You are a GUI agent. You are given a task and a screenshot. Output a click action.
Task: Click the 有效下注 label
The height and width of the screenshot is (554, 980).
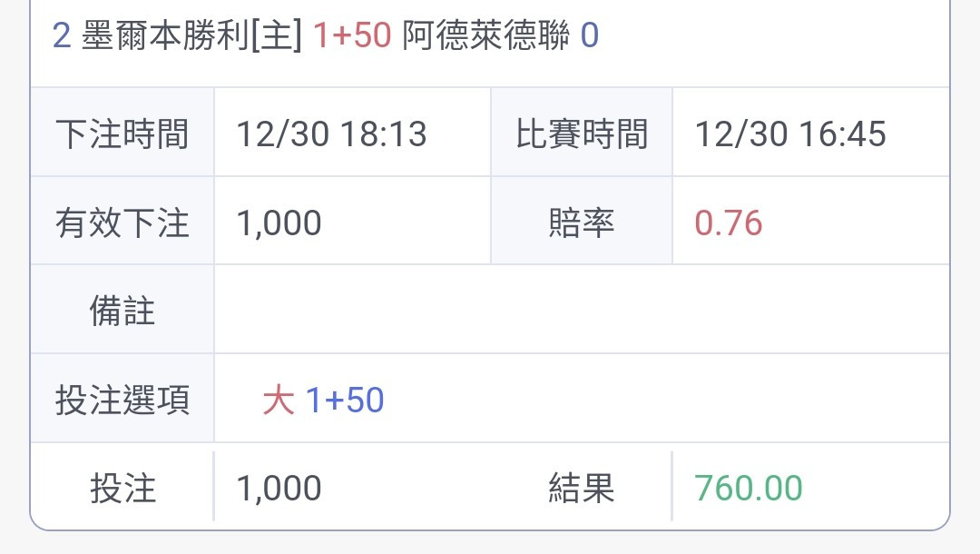[x=122, y=223]
